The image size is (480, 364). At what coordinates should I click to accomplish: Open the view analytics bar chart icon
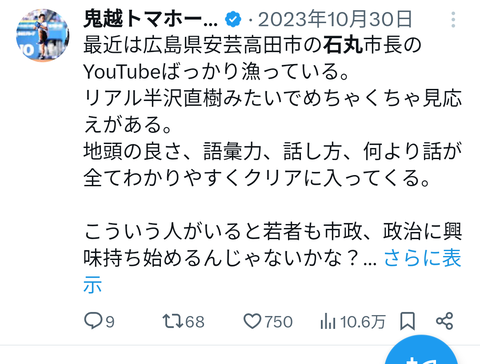(328, 322)
